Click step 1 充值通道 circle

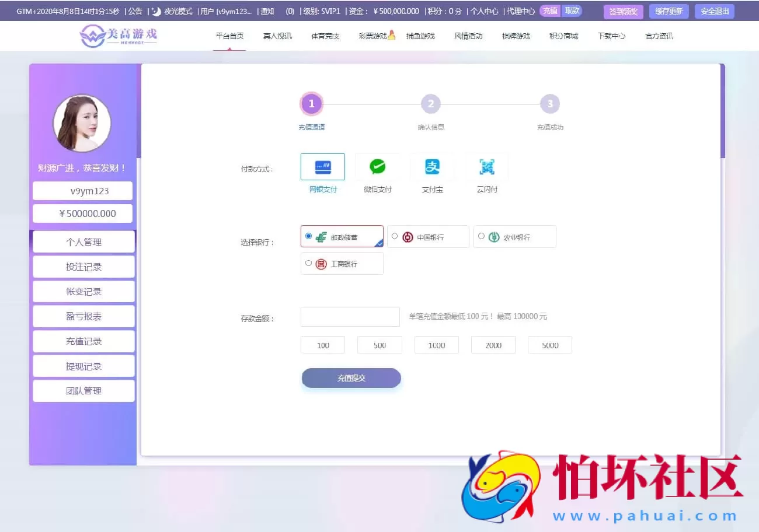coord(311,103)
